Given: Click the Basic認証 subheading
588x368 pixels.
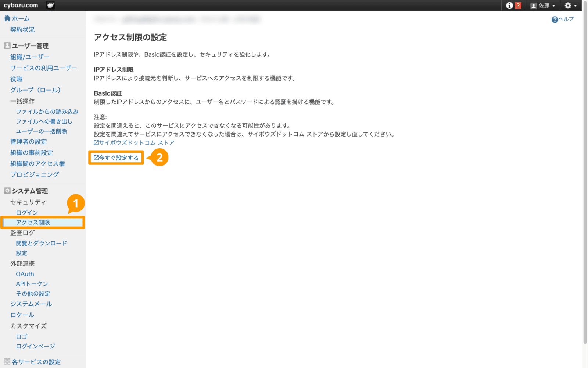Looking at the screenshot, I should tap(108, 93).
